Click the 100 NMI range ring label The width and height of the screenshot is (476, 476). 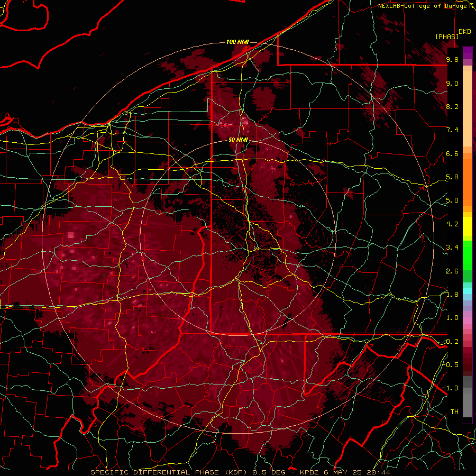pos(237,42)
